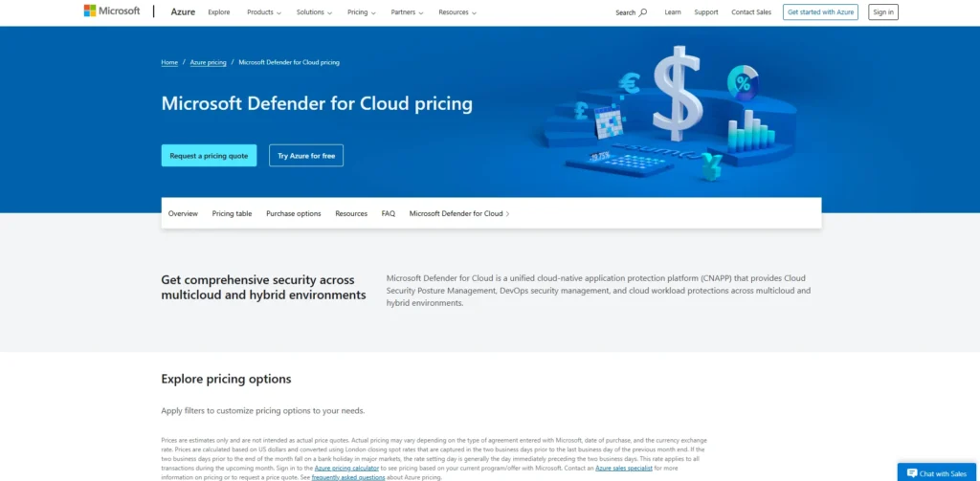Image resolution: width=980 pixels, height=481 pixels.
Task: Open the Learn link
Action: coord(673,12)
